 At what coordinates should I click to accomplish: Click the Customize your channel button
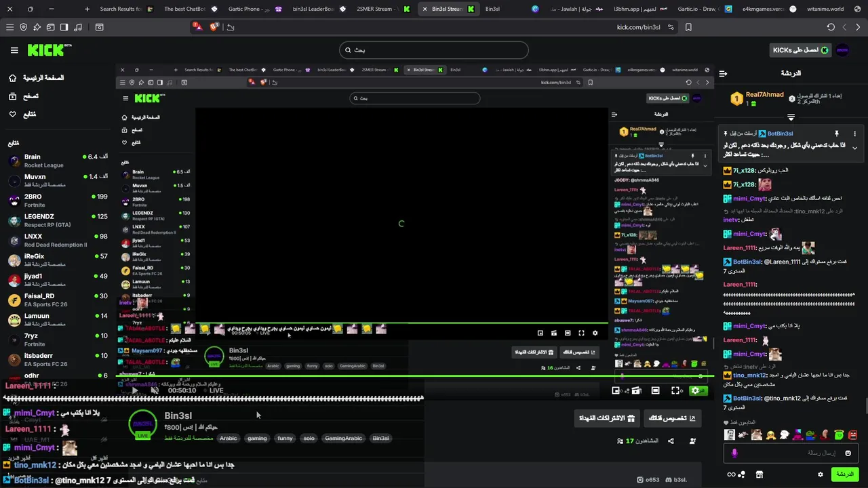(x=671, y=418)
